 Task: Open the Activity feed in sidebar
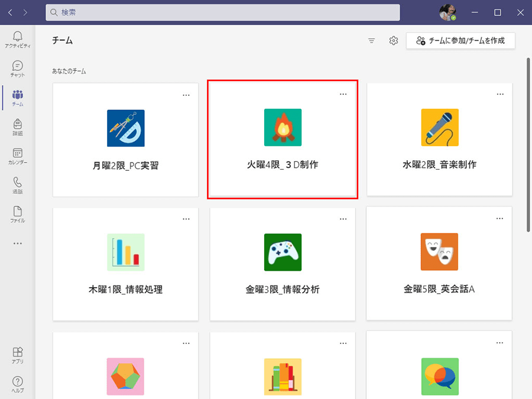pos(17,40)
